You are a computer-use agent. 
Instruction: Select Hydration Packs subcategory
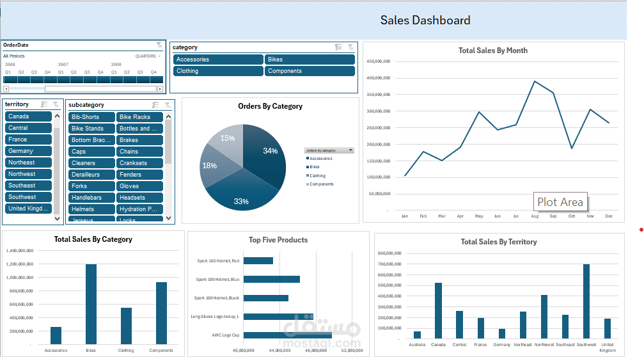click(139, 209)
